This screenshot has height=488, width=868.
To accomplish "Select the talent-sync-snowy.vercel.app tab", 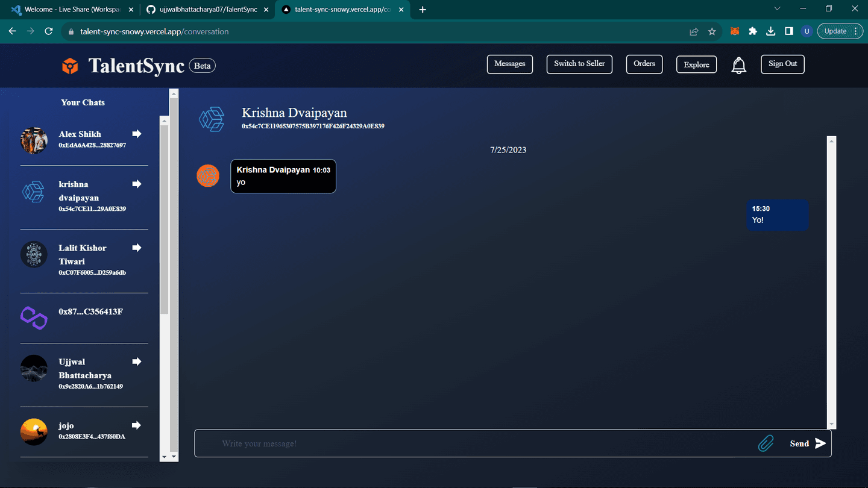I will tap(344, 10).
